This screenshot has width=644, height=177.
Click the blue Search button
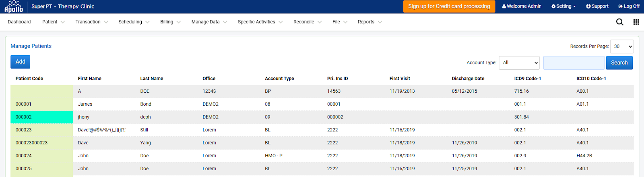click(x=619, y=63)
